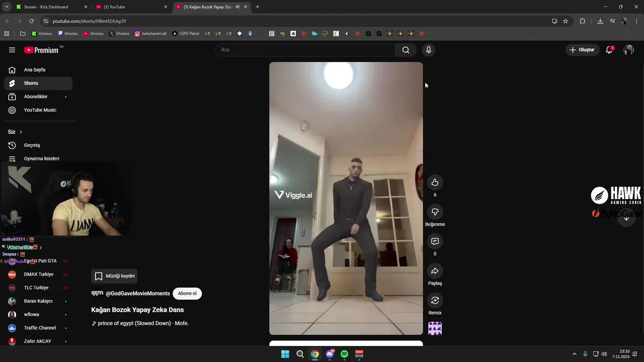
Task: Open the Kick khonus bookmark
Action: click(x=42, y=34)
